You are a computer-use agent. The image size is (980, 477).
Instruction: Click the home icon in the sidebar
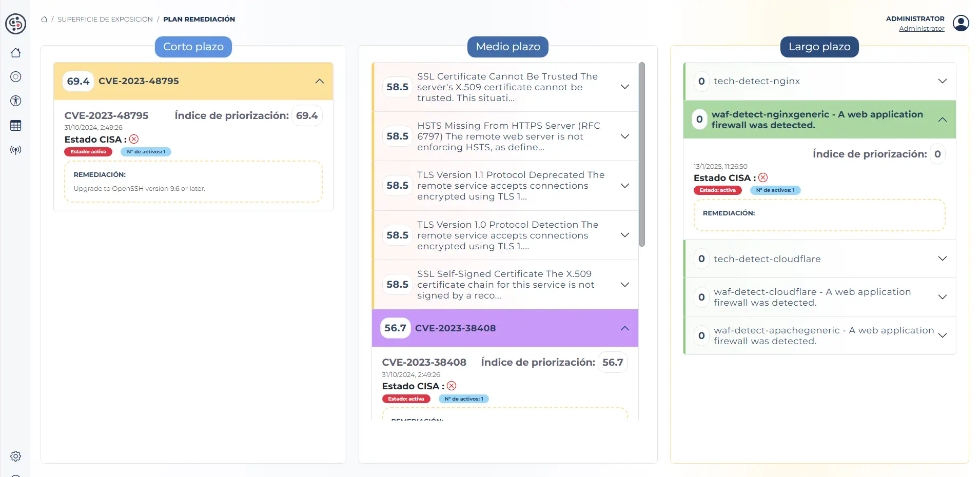pos(16,53)
